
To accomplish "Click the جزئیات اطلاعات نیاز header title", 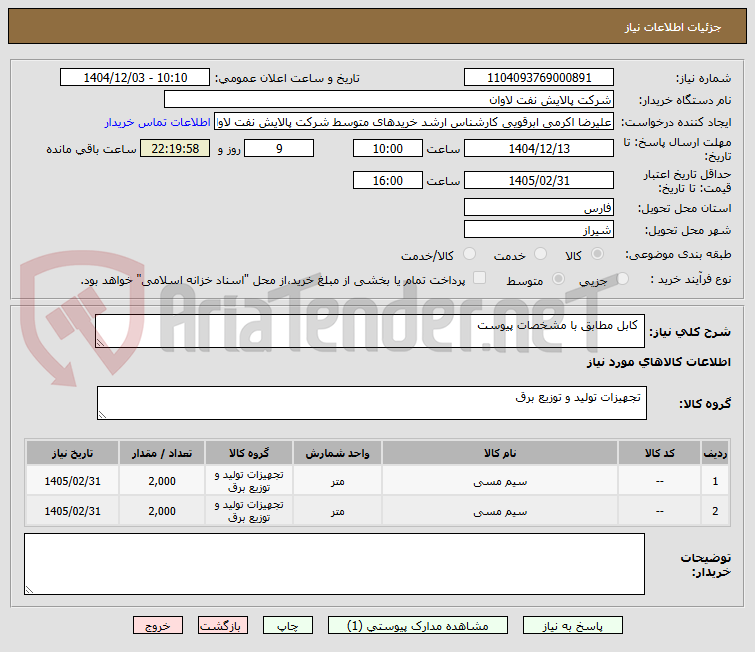I will [x=673, y=27].
